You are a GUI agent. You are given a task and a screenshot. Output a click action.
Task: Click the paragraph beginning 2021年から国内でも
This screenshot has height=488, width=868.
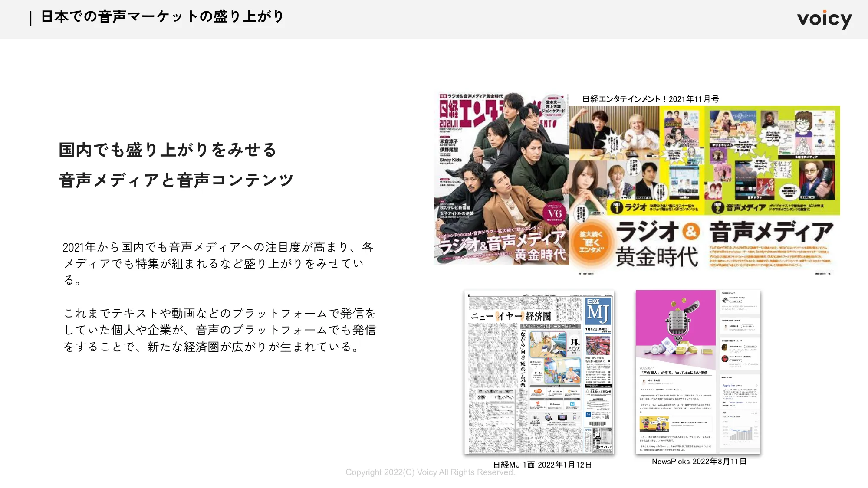click(x=218, y=264)
